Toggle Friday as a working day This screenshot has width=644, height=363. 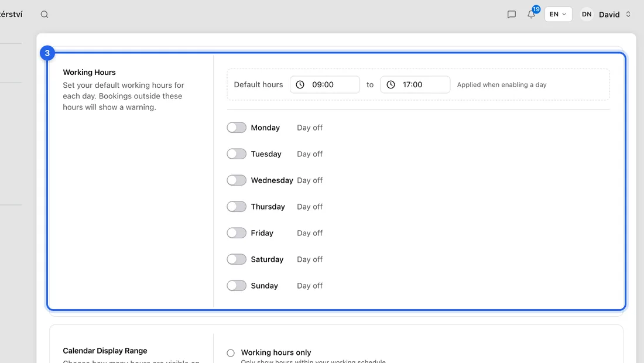(x=237, y=233)
